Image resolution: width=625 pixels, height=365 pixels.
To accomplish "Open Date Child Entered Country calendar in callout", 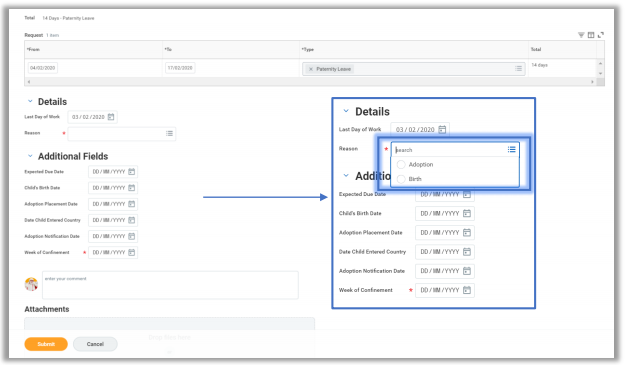I will pyautogui.click(x=467, y=252).
